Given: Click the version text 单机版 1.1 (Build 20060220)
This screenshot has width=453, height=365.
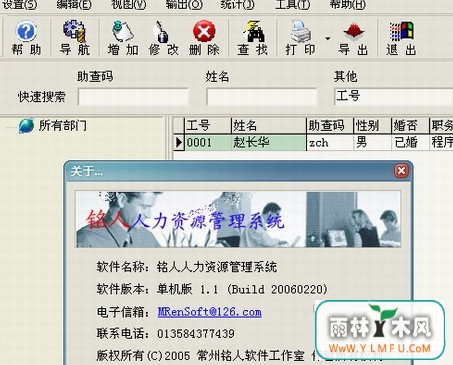Looking at the screenshot, I should click(242, 289).
